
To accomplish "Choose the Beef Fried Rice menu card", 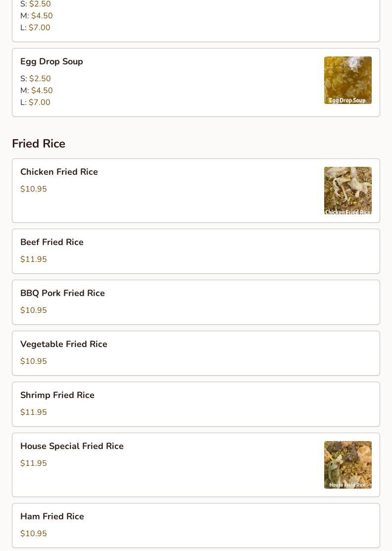I will 196,251.
